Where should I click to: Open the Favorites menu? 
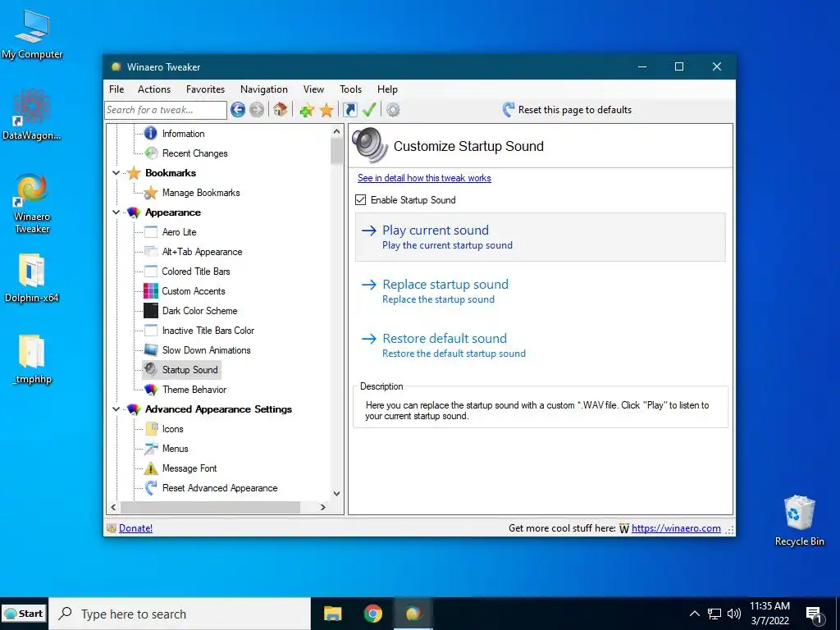click(x=205, y=89)
